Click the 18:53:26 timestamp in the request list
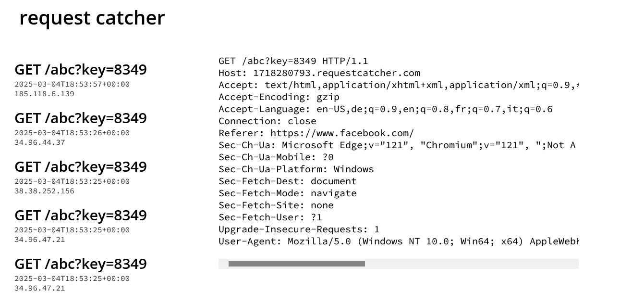Image resolution: width=644 pixels, height=304 pixels. point(72,133)
